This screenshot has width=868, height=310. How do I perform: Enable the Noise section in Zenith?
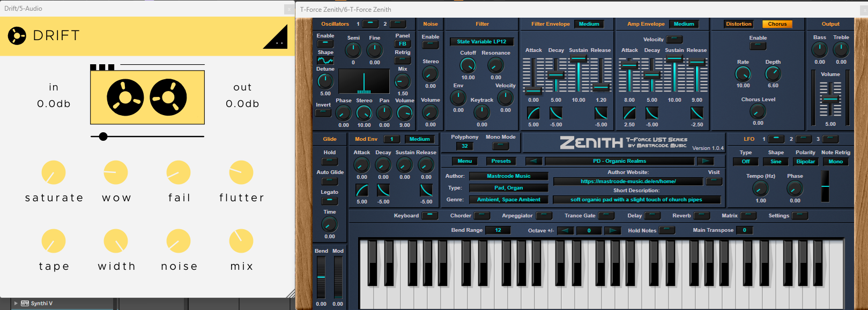pos(431,45)
